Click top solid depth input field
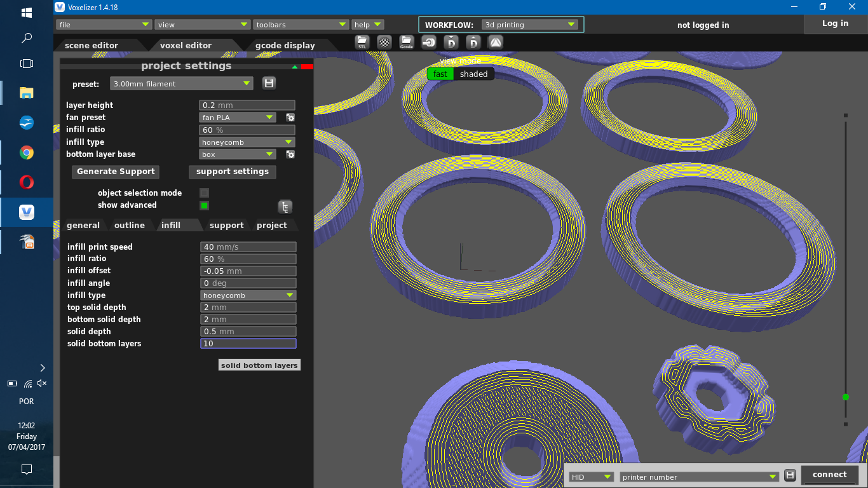The image size is (868, 488). point(248,308)
